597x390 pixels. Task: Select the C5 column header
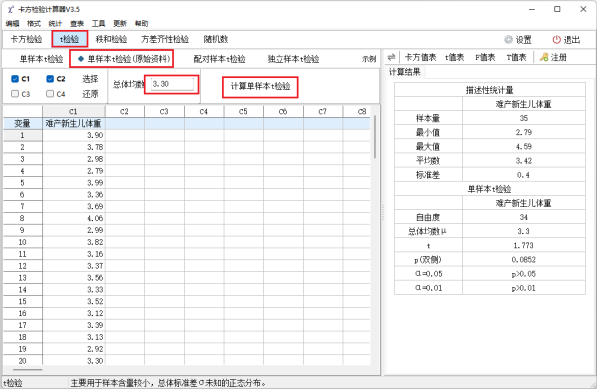click(x=243, y=112)
